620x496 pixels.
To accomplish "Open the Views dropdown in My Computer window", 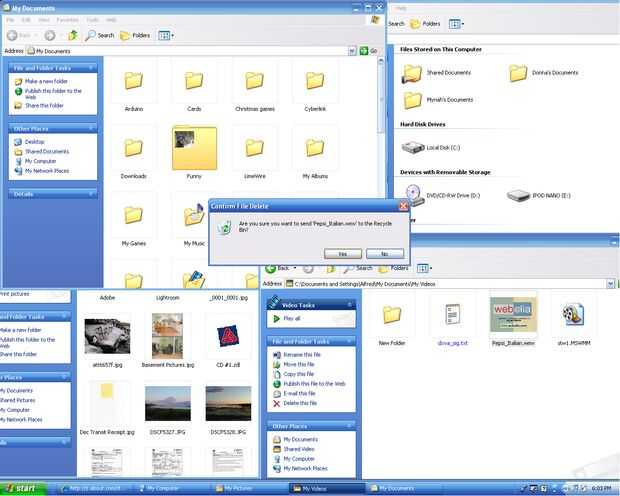I will point(456,24).
